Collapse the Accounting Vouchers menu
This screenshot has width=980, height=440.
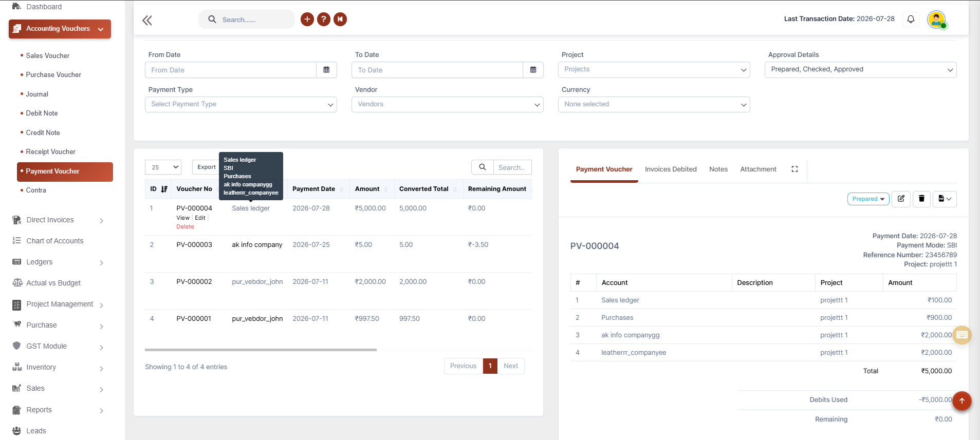pos(60,29)
